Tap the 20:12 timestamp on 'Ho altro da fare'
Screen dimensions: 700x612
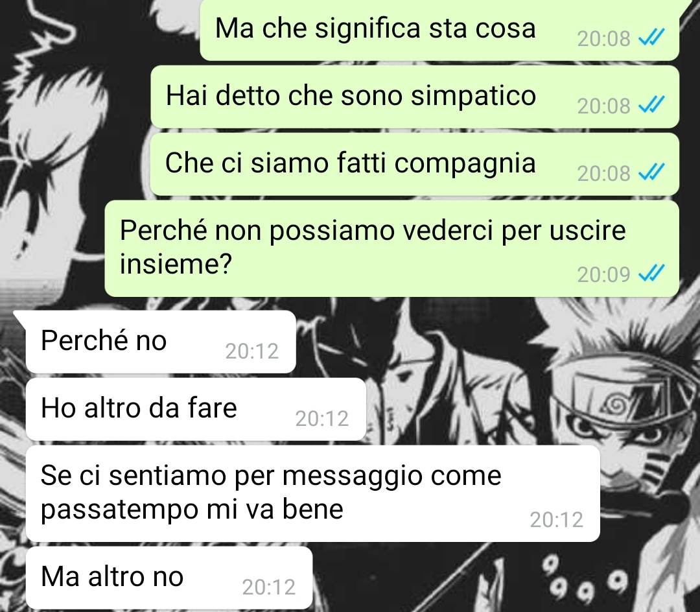[x=322, y=419]
